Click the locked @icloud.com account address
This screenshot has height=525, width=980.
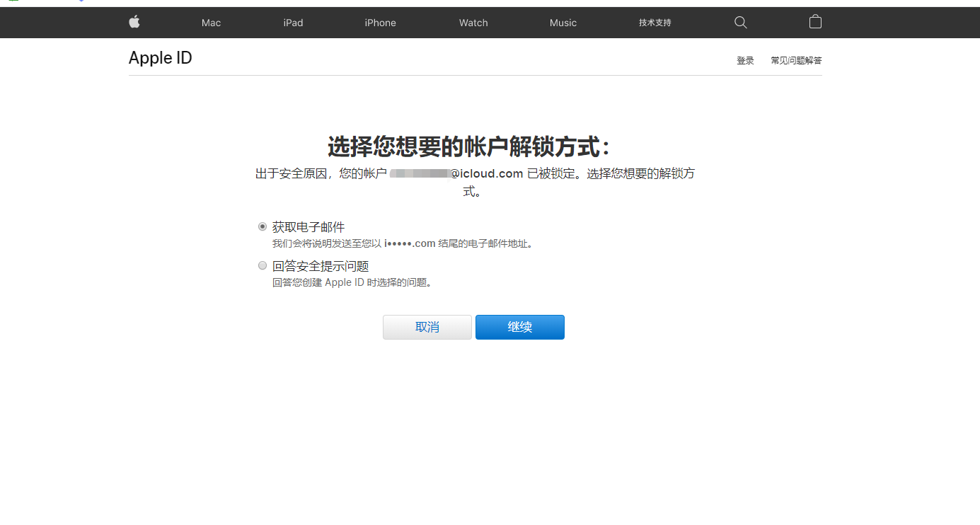[x=456, y=173]
